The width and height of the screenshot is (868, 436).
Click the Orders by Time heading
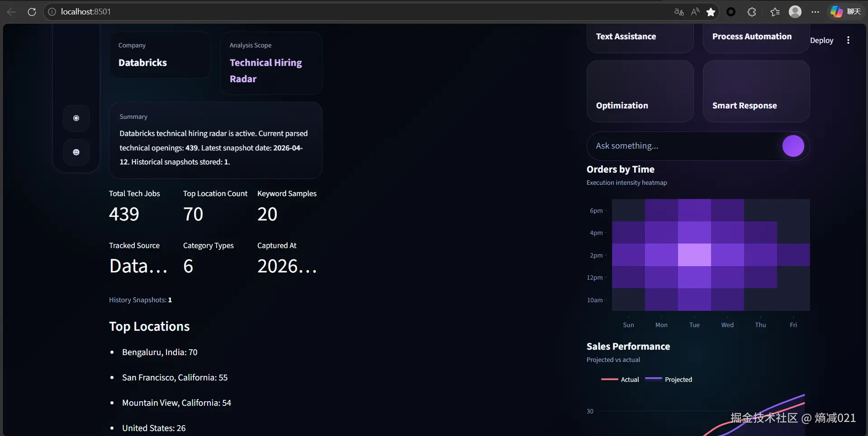coord(621,169)
